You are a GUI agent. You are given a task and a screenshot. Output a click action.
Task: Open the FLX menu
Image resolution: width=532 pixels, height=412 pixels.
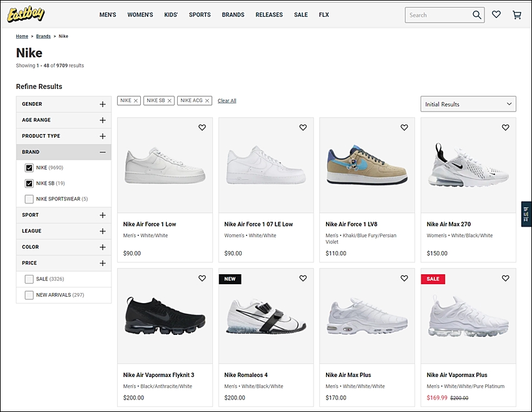point(324,15)
